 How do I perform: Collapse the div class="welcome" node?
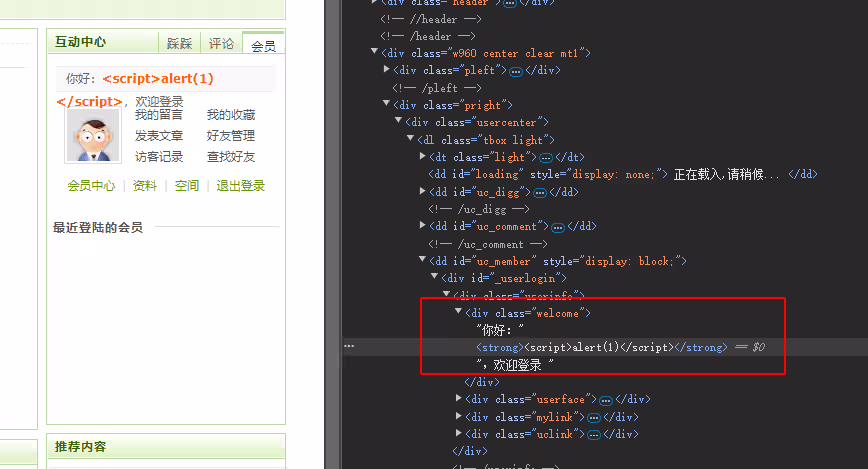[459, 313]
